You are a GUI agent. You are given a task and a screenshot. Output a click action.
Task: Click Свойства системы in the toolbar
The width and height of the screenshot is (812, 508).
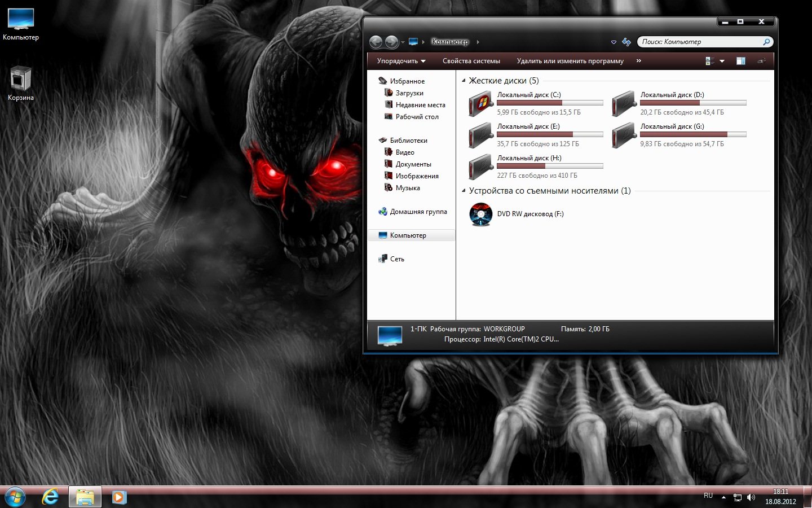click(x=471, y=61)
